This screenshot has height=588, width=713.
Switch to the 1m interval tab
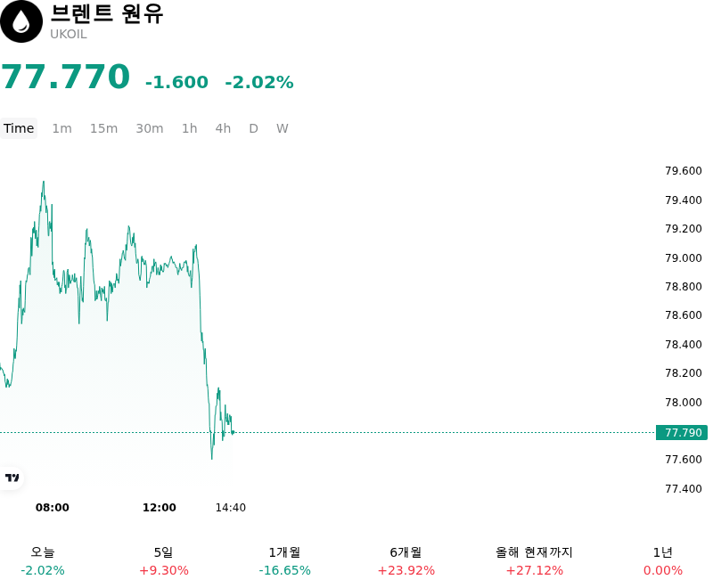click(x=61, y=128)
